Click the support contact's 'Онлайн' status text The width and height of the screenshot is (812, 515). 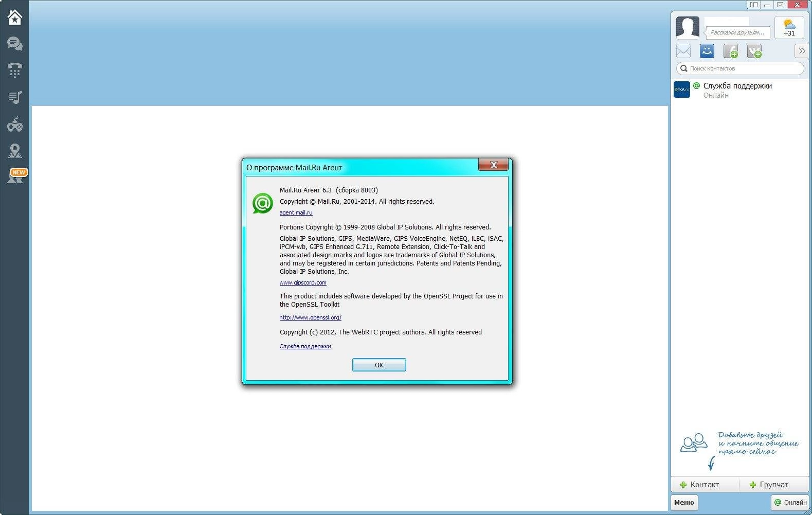pyautogui.click(x=716, y=95)
